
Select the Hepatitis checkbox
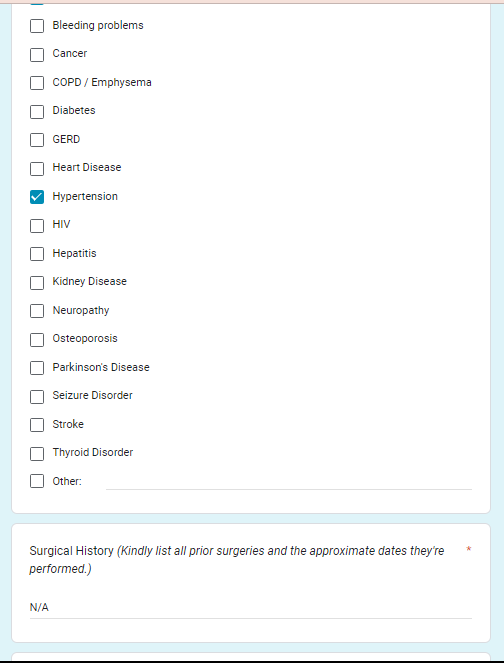tap(37, 254)
